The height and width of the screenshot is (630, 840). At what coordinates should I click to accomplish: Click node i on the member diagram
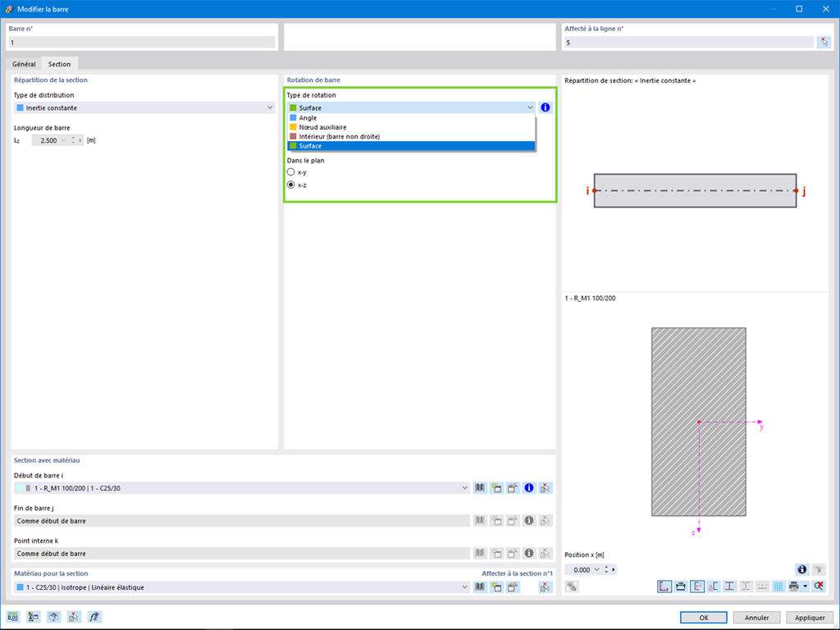pos(594,190)
